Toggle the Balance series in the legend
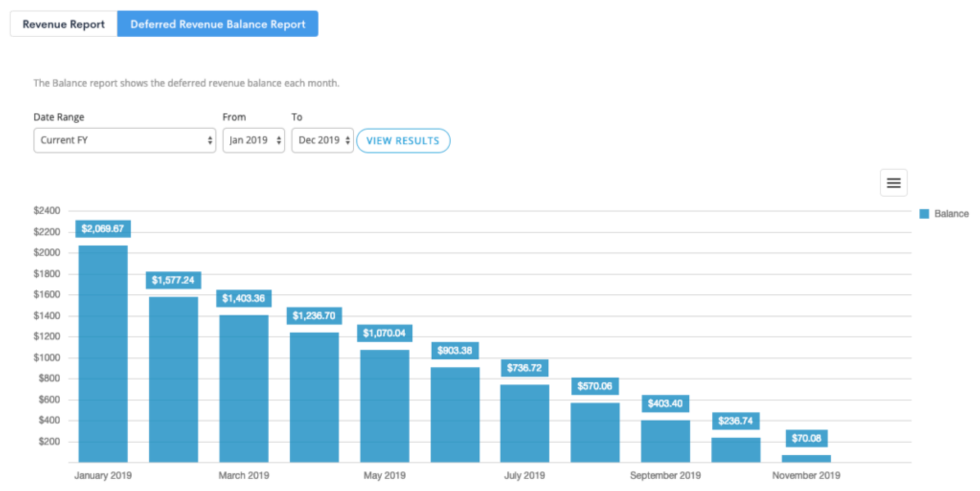Image resolution: width=980 pixels, height=491 pixels. click(x=950, y=213)
